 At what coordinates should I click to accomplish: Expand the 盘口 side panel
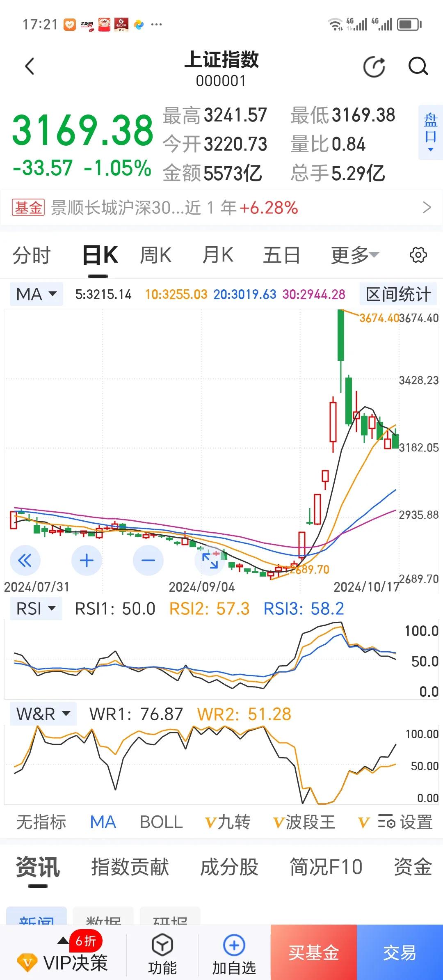430,132
